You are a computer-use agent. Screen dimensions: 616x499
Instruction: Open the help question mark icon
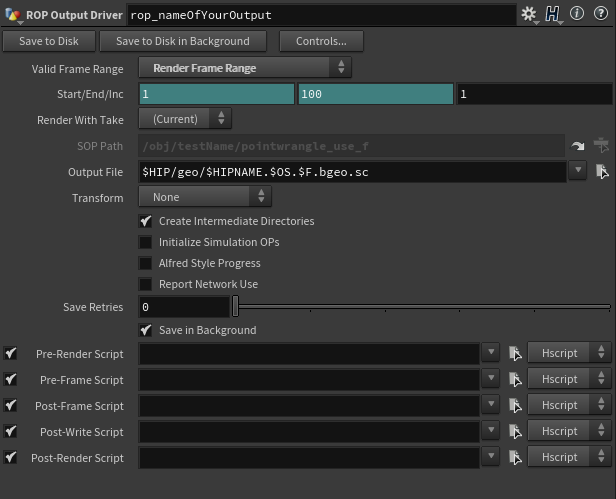click(x=601, y=14)
